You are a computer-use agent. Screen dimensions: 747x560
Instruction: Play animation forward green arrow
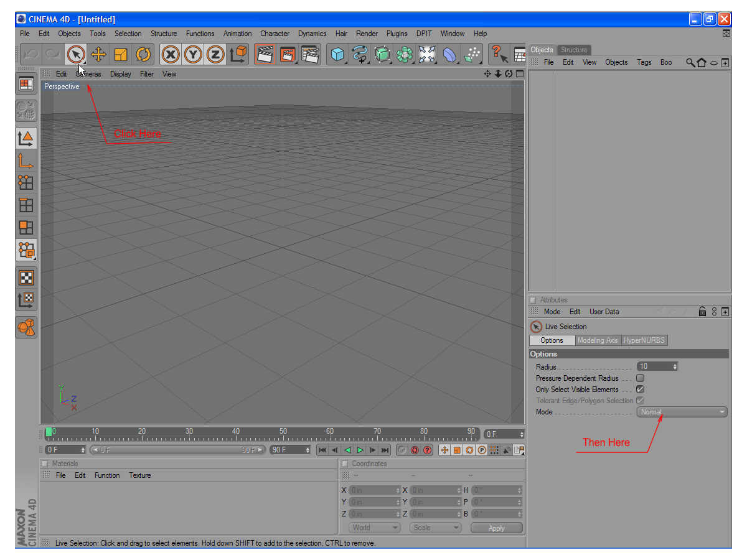click(360, 450)
